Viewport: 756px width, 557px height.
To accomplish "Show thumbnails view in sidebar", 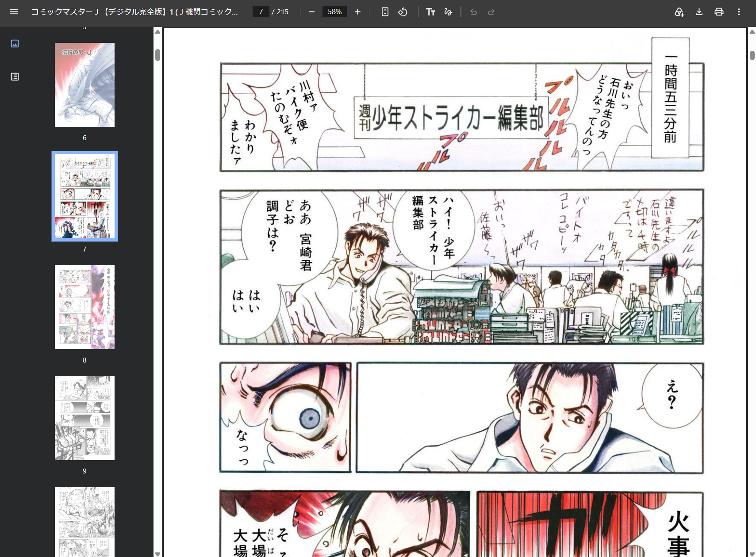I will pos(15,43).
